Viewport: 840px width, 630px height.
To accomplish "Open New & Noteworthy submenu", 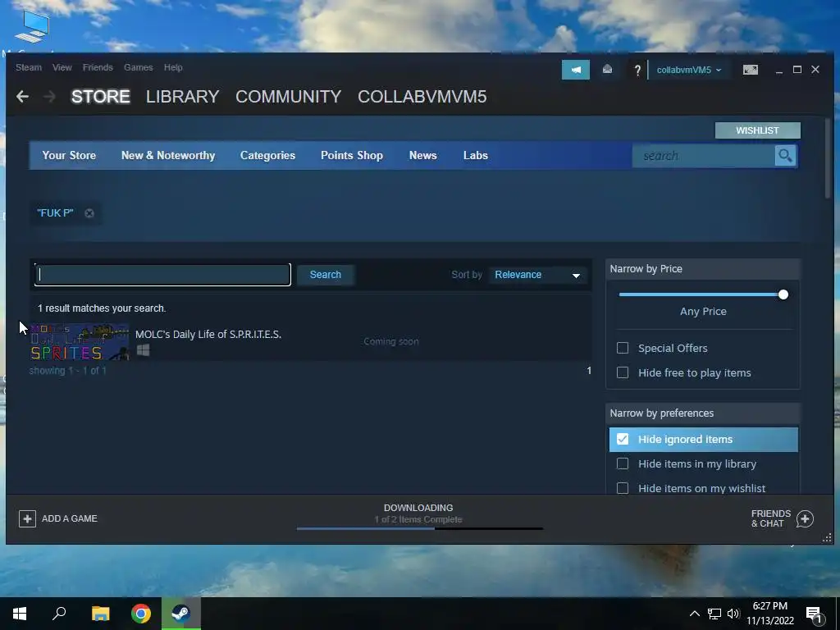I will pyautogui.click(x=168, y=155).
